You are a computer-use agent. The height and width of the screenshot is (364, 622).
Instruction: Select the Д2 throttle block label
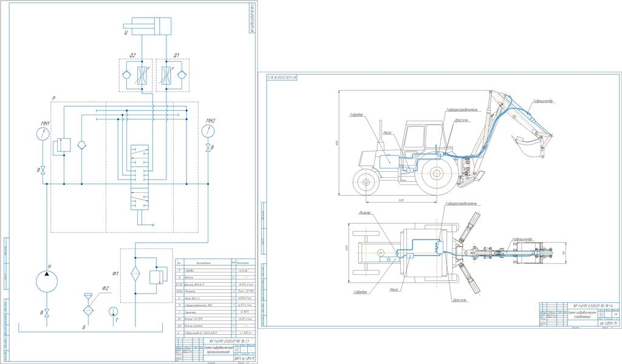click(133, 55)
